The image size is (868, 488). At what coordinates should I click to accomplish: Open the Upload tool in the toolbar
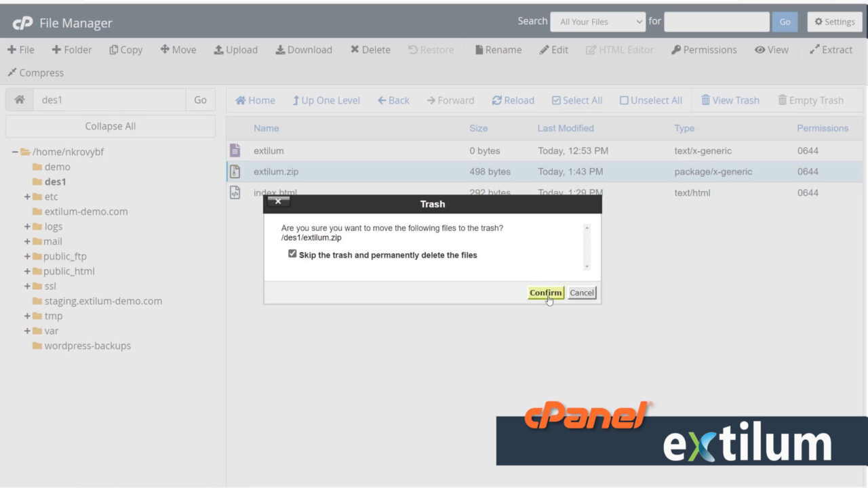235,49
